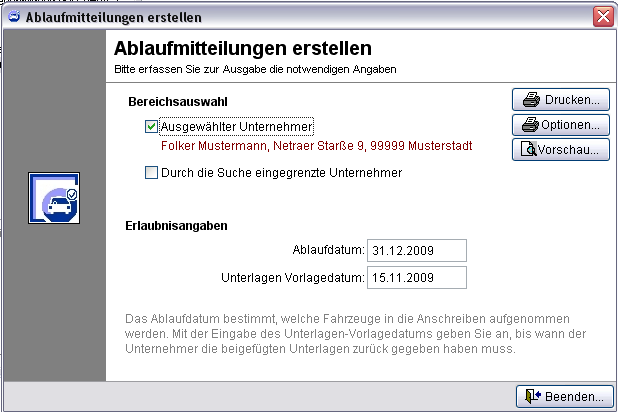Uncheck the Ausgewählter Unternehmer checkbox

tap(151, 127)
